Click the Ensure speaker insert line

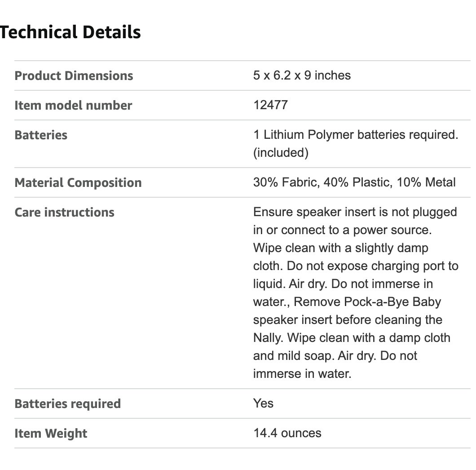point(355,212)
